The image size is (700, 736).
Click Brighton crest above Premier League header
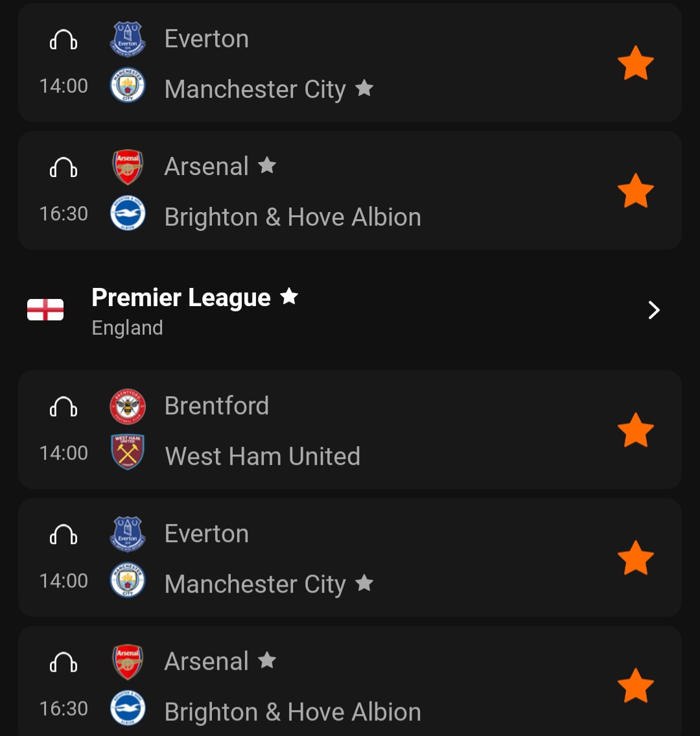coord(128,214)
